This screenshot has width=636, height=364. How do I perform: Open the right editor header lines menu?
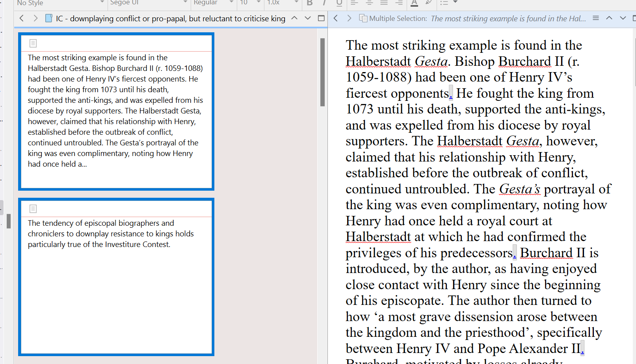coord(596,18)
